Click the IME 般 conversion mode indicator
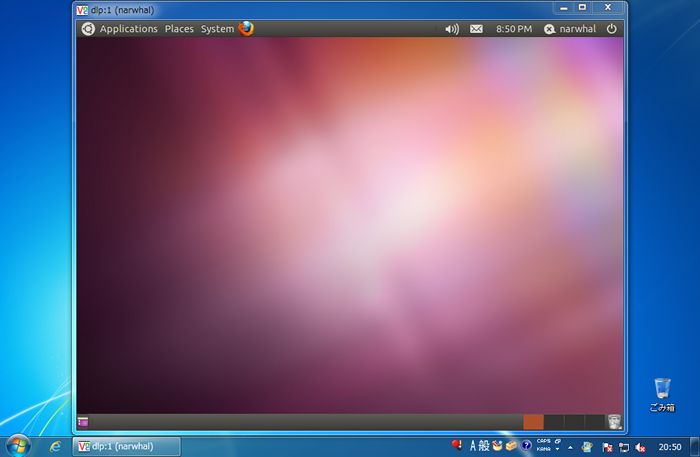 [x=484, y=445]
